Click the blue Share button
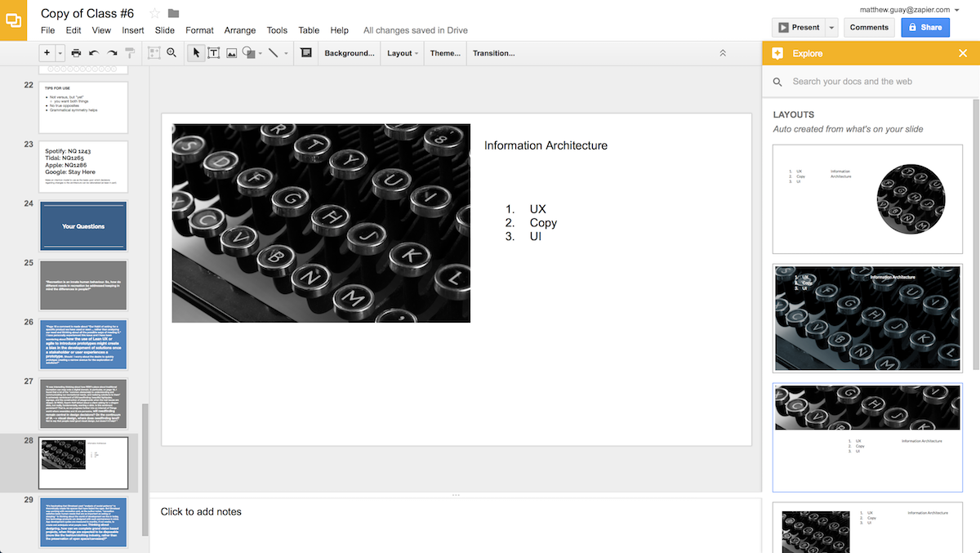Screen dimensions: 980x553 click(x=925, y=27)
